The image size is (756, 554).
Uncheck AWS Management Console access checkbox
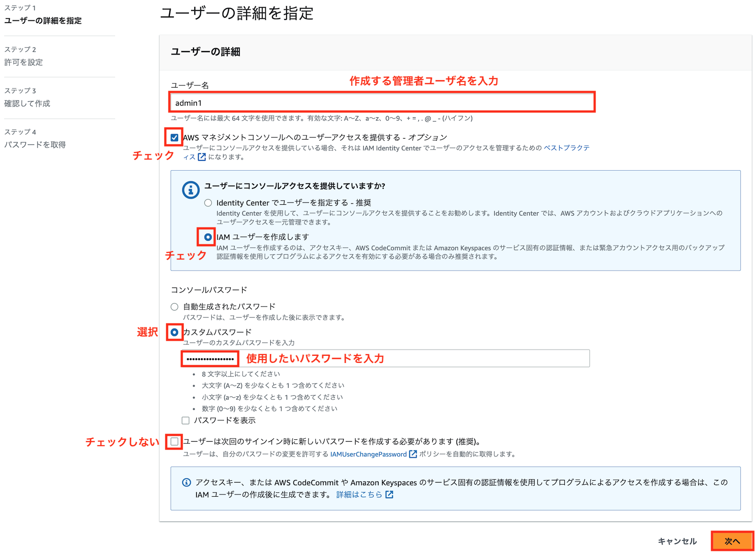coord(175,137)
